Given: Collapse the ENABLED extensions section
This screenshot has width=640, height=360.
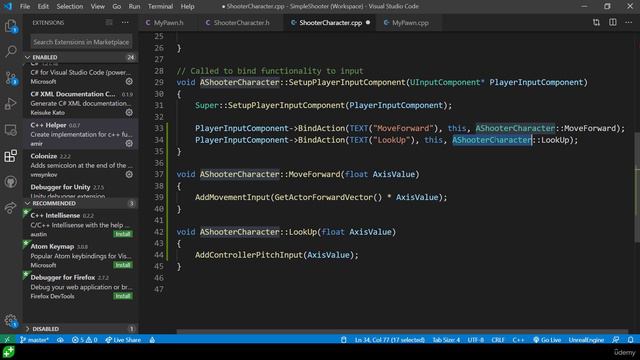Looking at the screenshot, I should point(81,57).
